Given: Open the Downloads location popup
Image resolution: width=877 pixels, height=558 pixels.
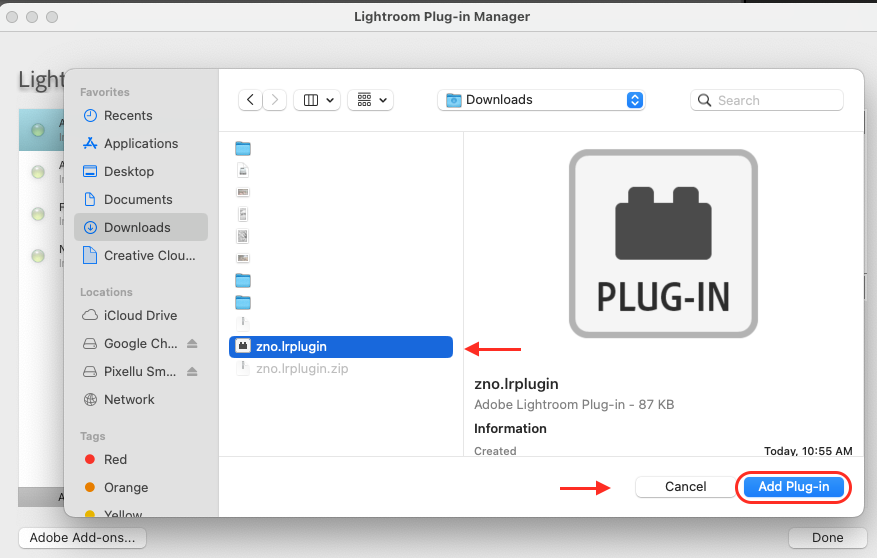Looking at the screenshot, I should 541,100.
